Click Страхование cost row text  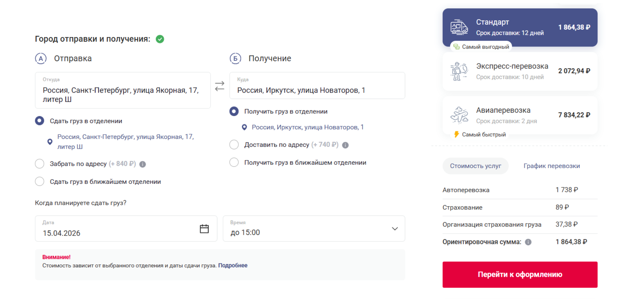click(462, 207)
